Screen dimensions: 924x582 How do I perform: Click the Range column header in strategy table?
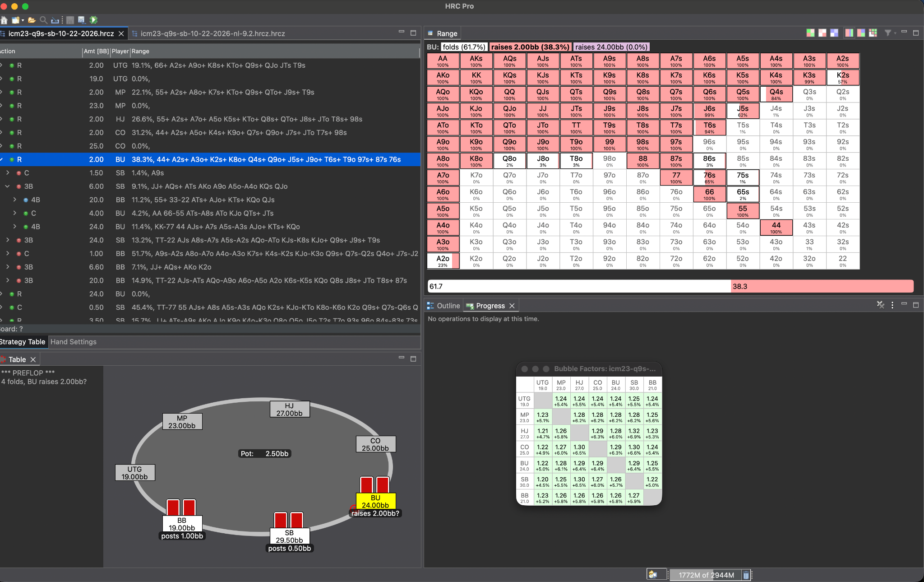click(x=275, y=51)
